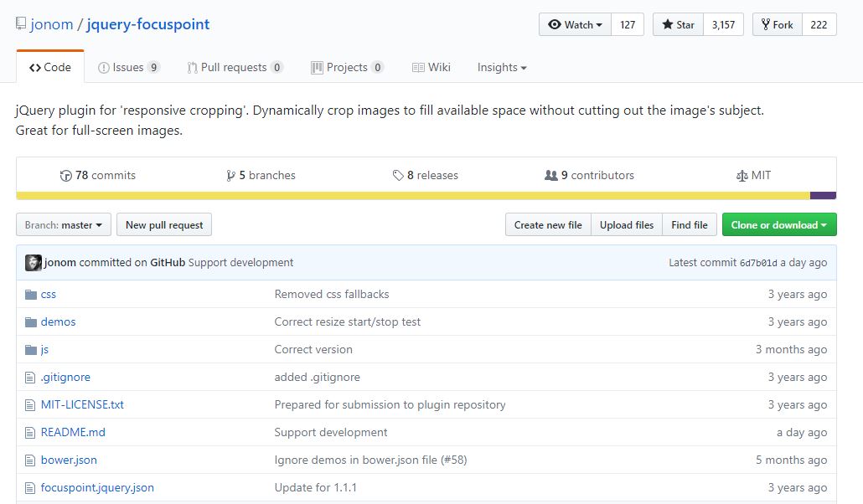Open the css folder
The image size is (863, 504).
tap(49, 295)
